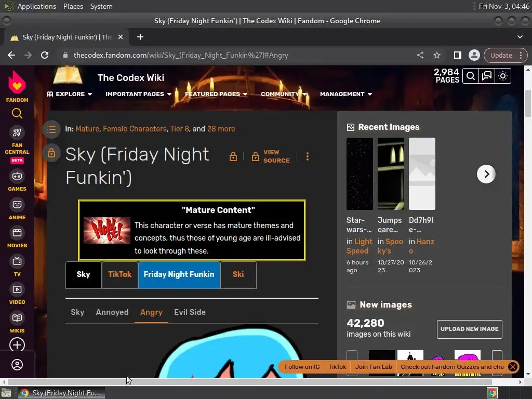Select the Friday Night Funkin tab

point(179,275)
